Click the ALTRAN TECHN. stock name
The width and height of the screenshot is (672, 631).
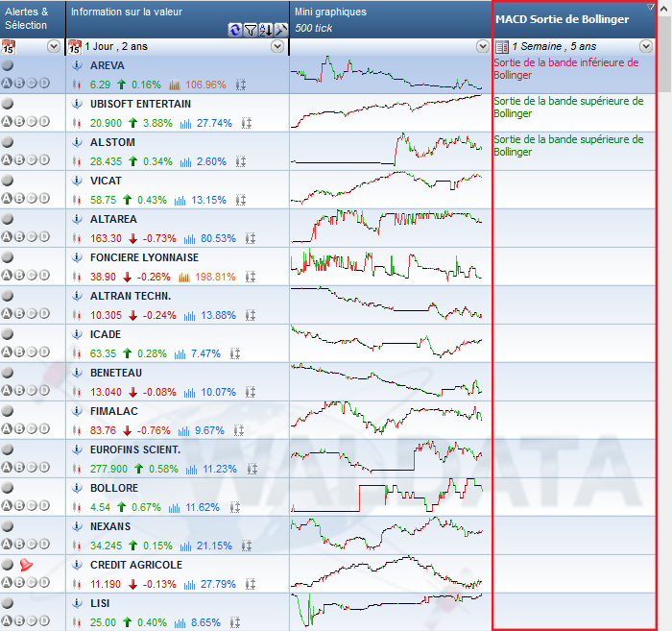click(x=131, y=296)
